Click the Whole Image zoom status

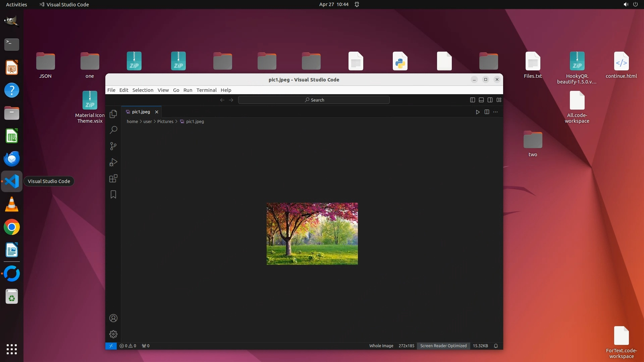click(381, 346)
